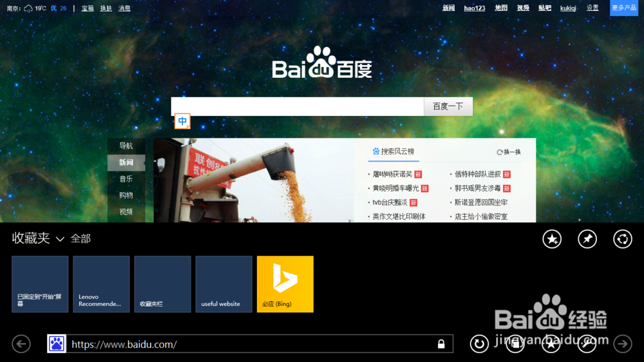
Task: Click the 全部 favorites filter label
Action: (x=80, y=239)
